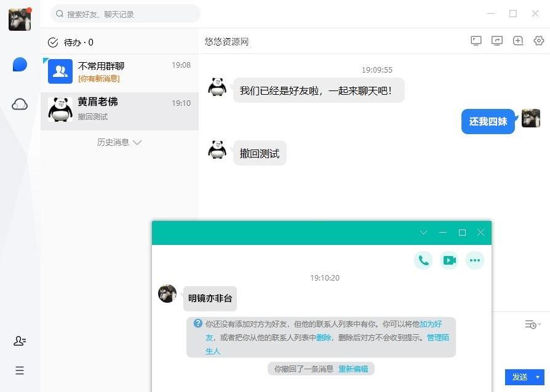Start a video call in popup chat
Viewport: 550px width, 392px height.
pyautogui.click(x=450, y=260)
